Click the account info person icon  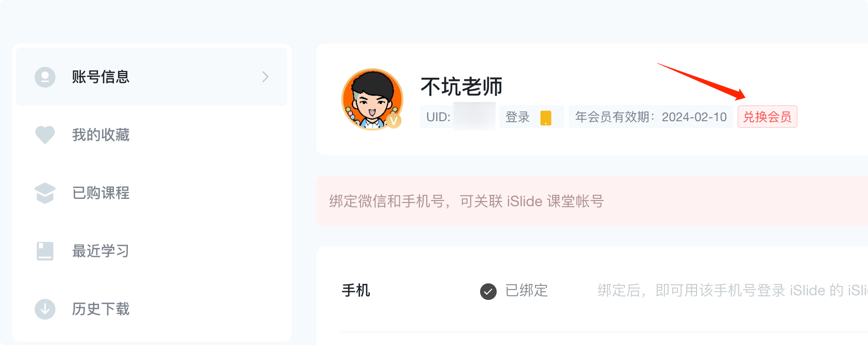click(x=45, y=77)
